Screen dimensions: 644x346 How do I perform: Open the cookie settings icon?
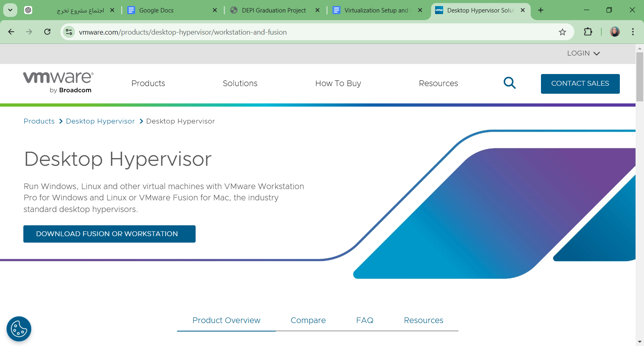coord(19,329)
